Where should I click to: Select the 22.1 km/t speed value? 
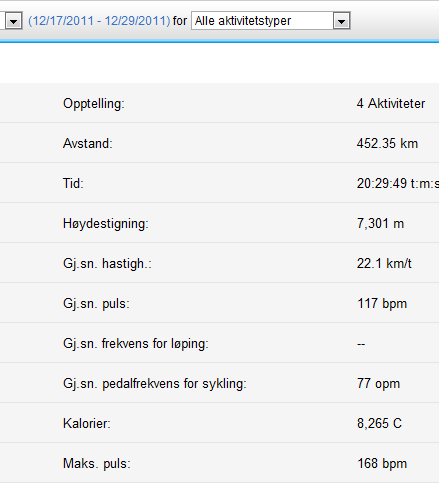[384, 264]
